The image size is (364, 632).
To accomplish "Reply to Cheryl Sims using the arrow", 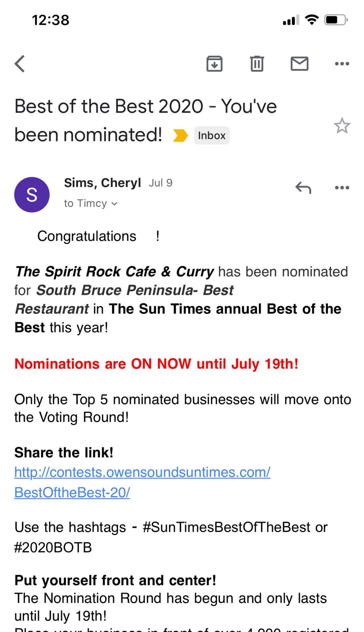I will pos(303,188).
